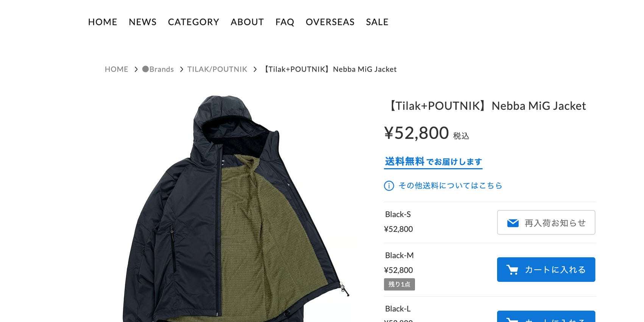Open the NEWS menu item
The height and width of the screenshot is (322, 644).
[142, 22]
